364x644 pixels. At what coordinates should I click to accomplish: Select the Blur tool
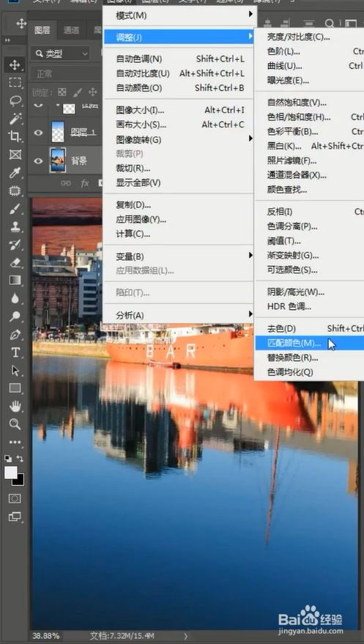[15, 298]
